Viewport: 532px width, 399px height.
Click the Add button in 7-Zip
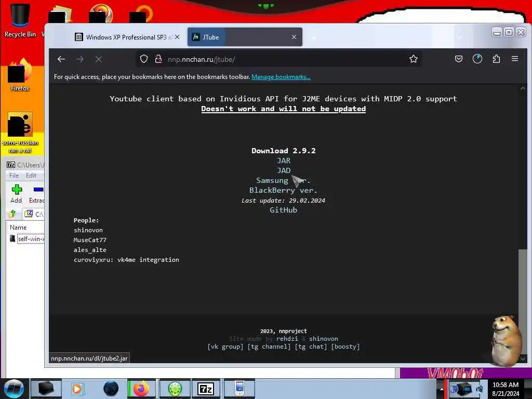click(x=16, y=194)
